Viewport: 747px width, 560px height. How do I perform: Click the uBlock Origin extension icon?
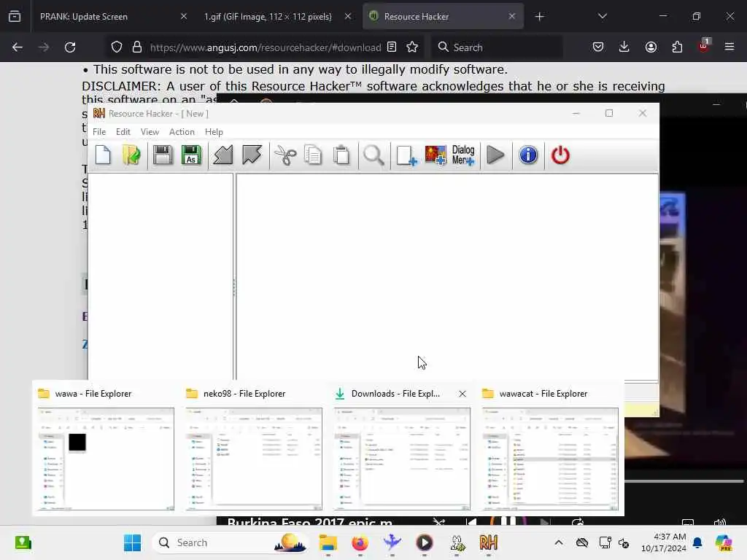pyautogui.click(x=704, y=46)
